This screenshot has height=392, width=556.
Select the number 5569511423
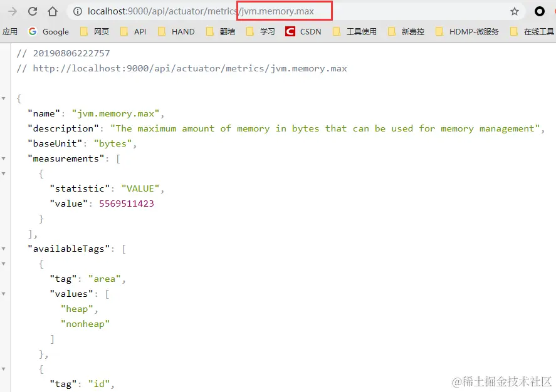tap(127, 204)
